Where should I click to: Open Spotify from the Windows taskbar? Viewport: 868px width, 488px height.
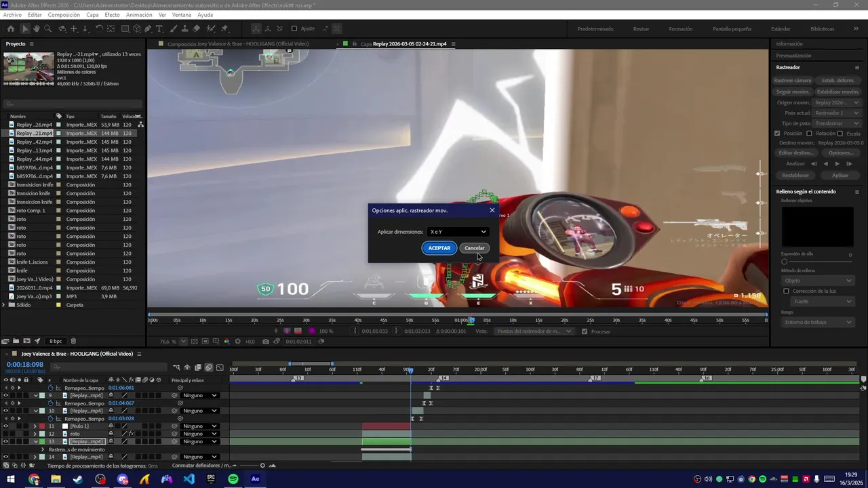click(x=233, y=479)
